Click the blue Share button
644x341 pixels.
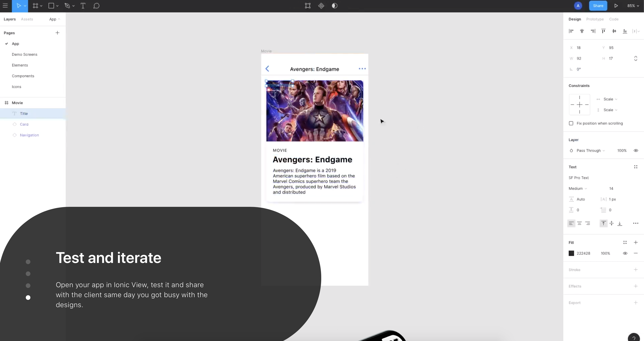598,6
